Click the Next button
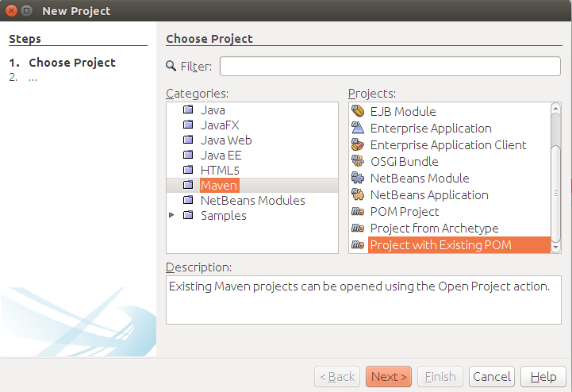The image size is (572, 392). coord(389,376)
